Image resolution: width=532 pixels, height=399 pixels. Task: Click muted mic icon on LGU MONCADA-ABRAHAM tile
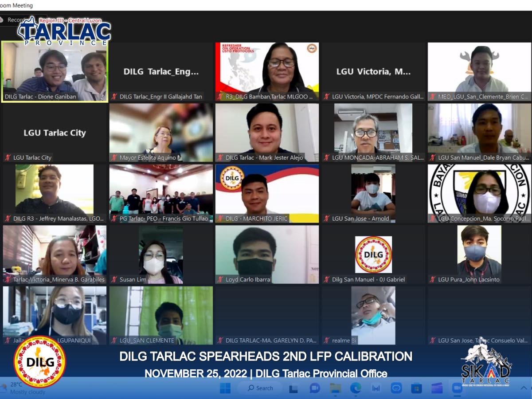coord(327,157)
